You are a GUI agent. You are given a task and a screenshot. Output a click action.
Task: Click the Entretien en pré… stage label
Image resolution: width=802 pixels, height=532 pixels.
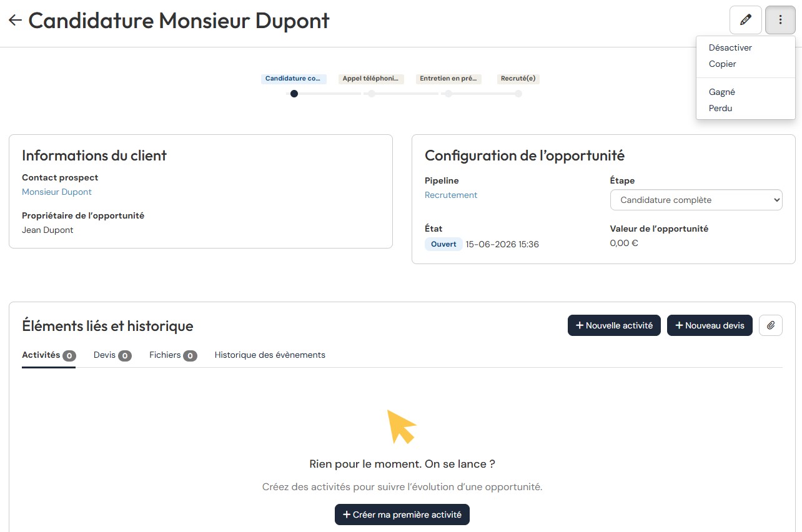pos(448,79)
